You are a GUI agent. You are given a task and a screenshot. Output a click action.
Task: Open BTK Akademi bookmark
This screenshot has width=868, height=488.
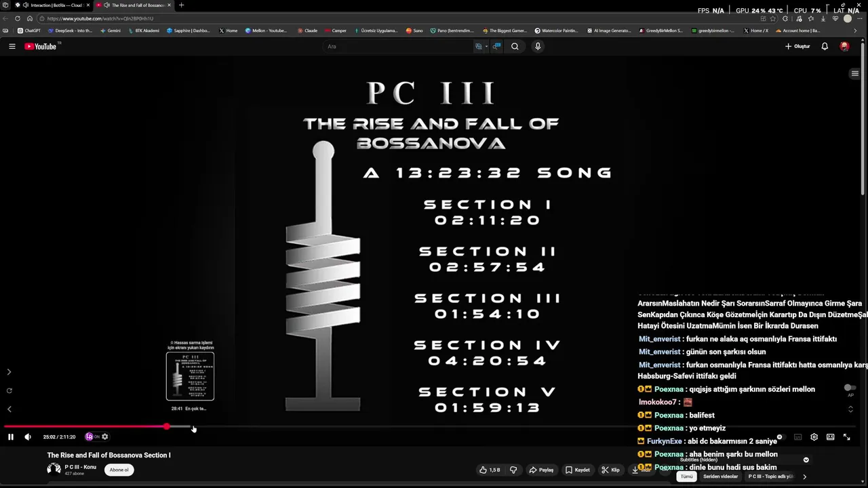(144, 30)
